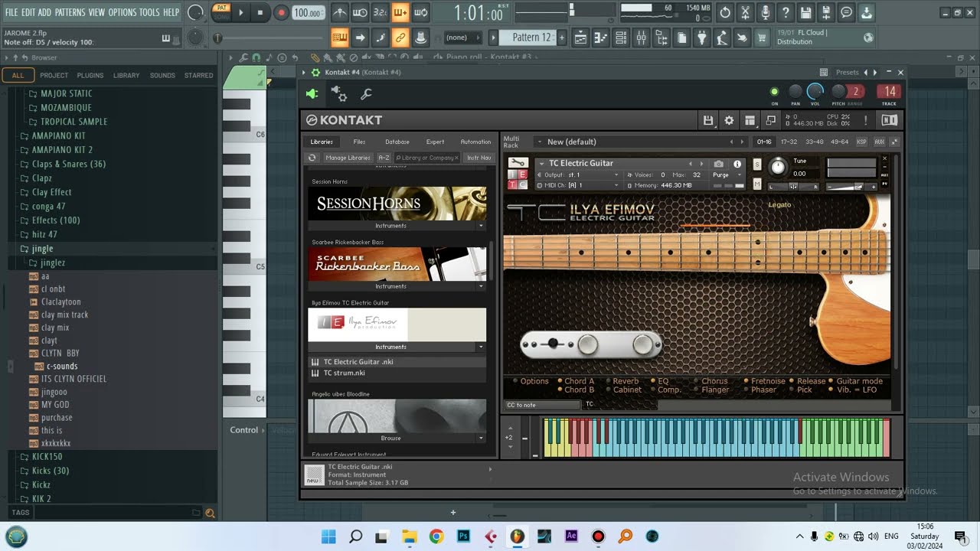Toggle the EQ effect switch
Viewport: 980px width, 551px height.
click(654, 381)
